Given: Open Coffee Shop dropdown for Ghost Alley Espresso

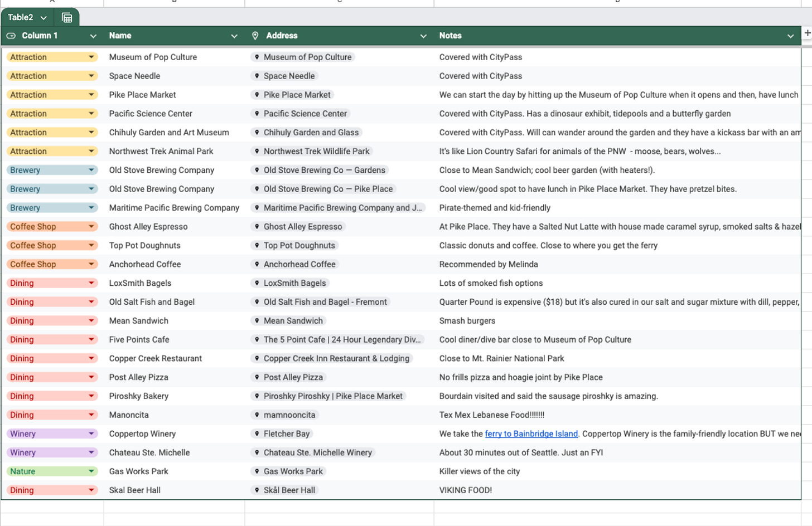Looking at the screenshot, I should coord(91,226).
